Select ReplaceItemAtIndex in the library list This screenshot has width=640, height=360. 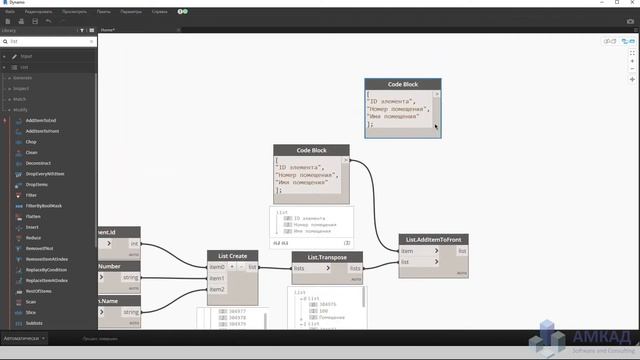[x=47, y=280]
